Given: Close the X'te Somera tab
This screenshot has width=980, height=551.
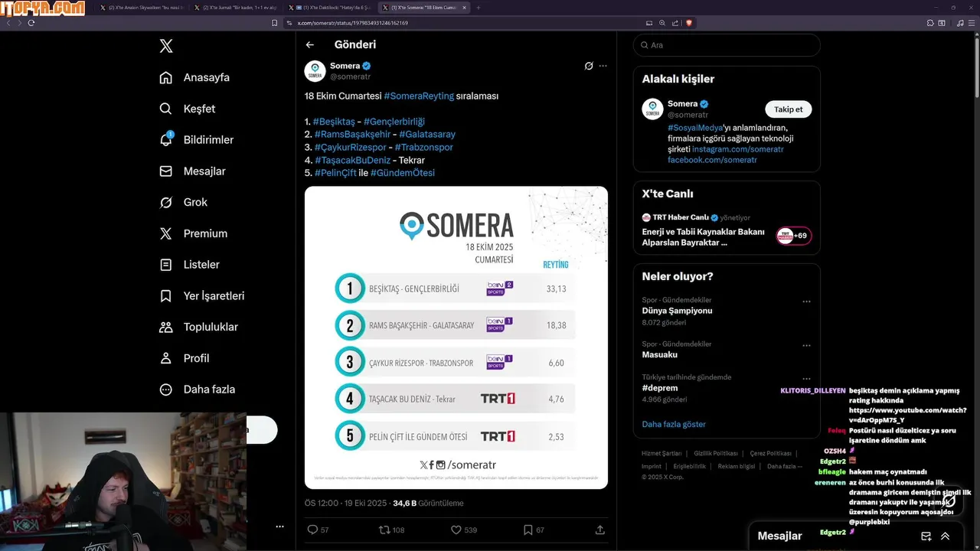Looking at the screenshot, I should tap(464, 8).
